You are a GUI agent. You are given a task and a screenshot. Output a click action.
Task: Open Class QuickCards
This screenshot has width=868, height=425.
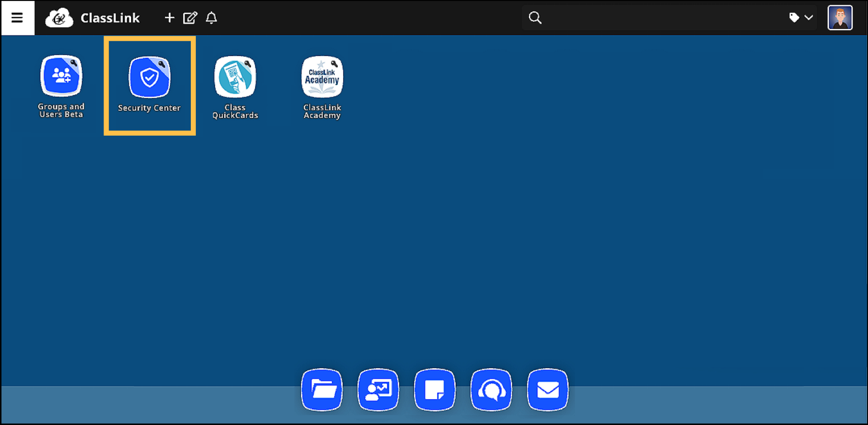[x=235, y=77]
